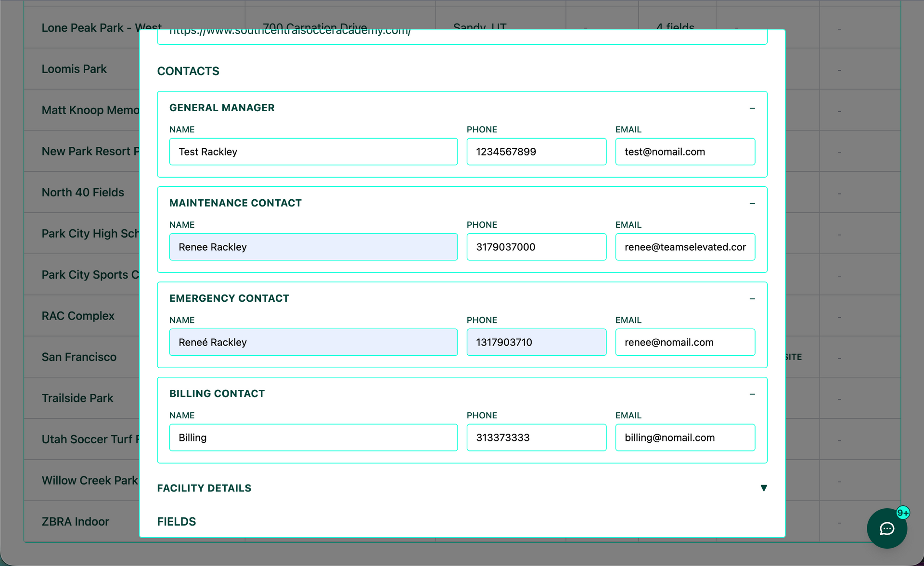Click the Facility Details heading
Screen dimensions: 924x566
pyautogui.click(x=204, y=488)
